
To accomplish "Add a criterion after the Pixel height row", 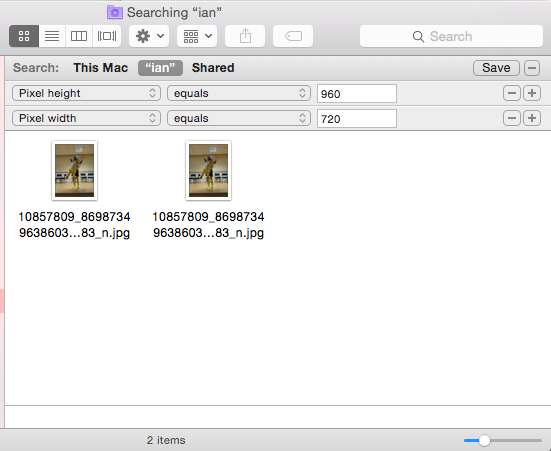I will tap(532, 93).
